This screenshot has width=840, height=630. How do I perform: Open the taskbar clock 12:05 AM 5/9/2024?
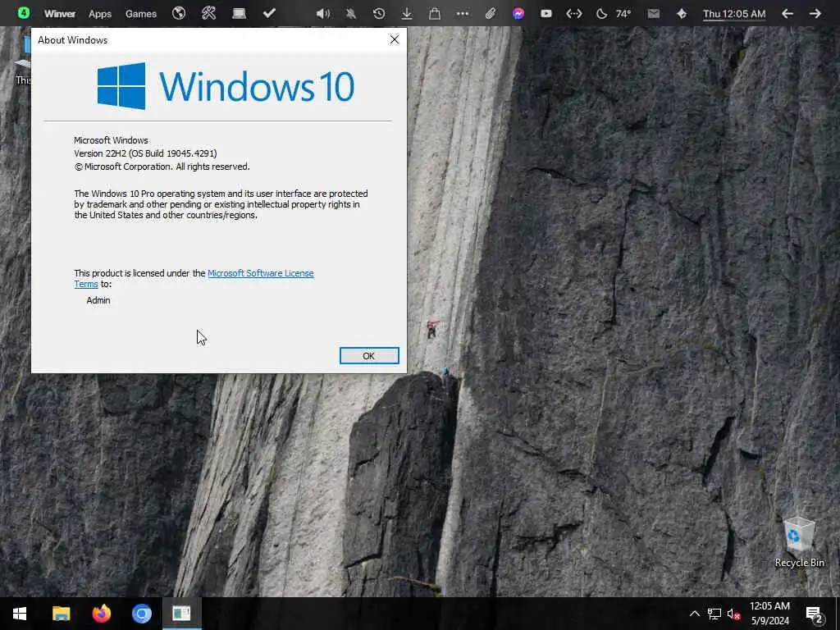click(769, 614)
